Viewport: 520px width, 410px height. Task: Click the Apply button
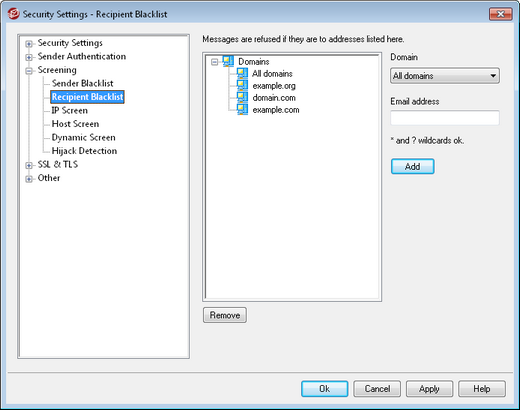(429, 389)
